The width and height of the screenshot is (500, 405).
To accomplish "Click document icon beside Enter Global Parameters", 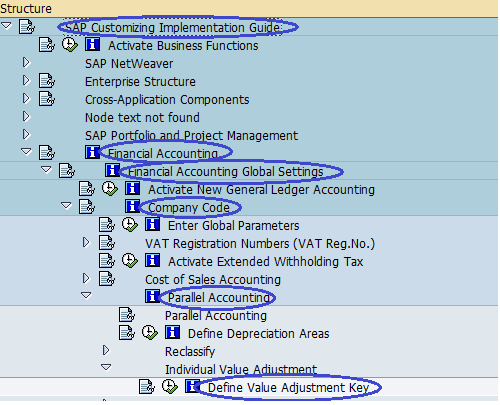I will click(107, 225).
